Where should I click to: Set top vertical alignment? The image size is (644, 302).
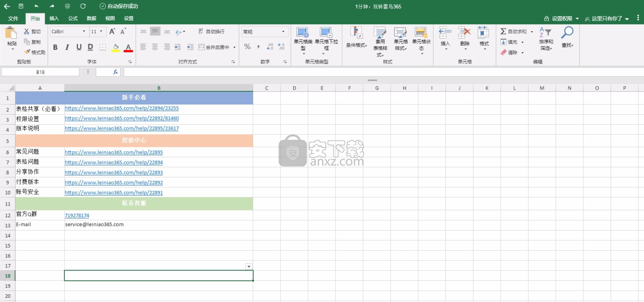click(x=143, y=31)
